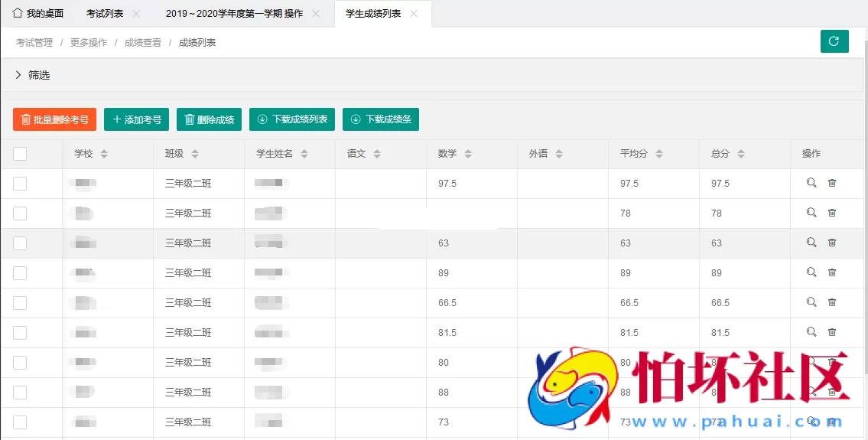Delete the row with score 66.5
This screenshot has height=440, width=868.
pos(831,302)
